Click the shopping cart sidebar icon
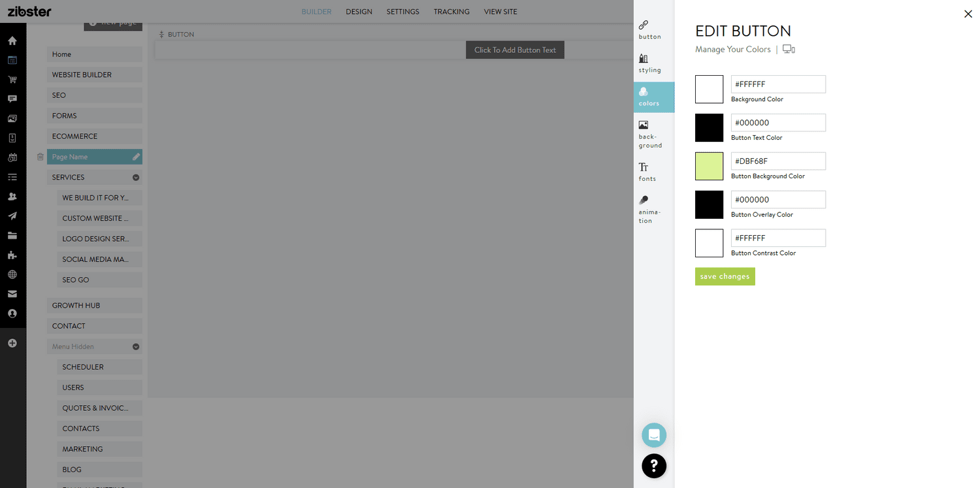980x488 pixels. [12, 80]
